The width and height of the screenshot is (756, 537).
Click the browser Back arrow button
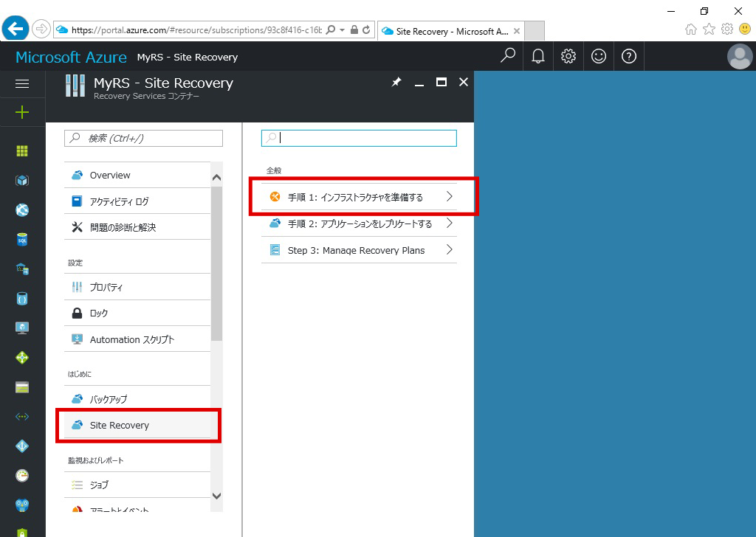click(x=16, y=29)
